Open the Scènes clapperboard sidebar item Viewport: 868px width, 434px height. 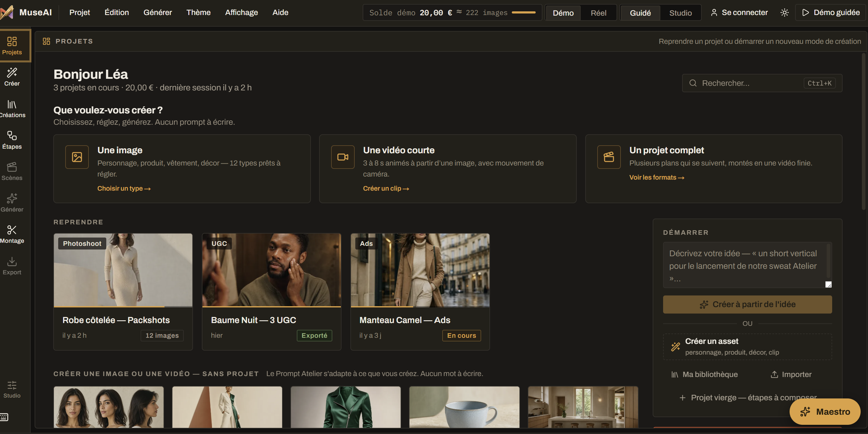tap(12, 172)
